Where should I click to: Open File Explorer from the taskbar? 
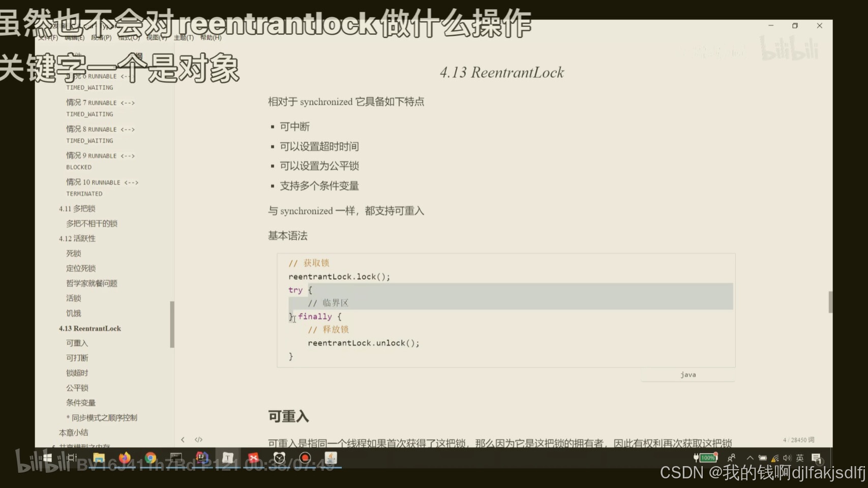(x=99, y=458)
